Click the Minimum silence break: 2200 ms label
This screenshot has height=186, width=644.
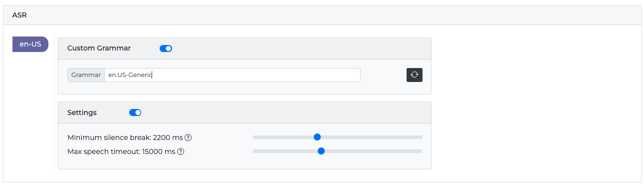click(125, 137)
